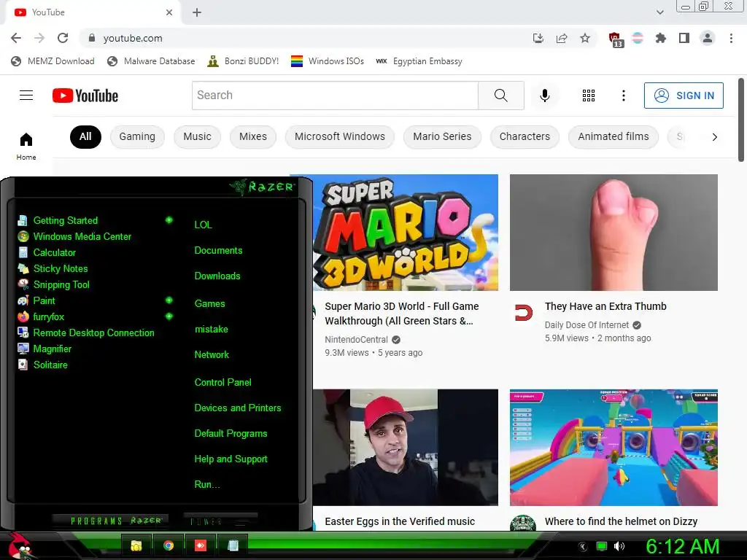This screenshot has height=560, width=747.
Task: Select the Music filter chip
Action: tap(197, 136)
